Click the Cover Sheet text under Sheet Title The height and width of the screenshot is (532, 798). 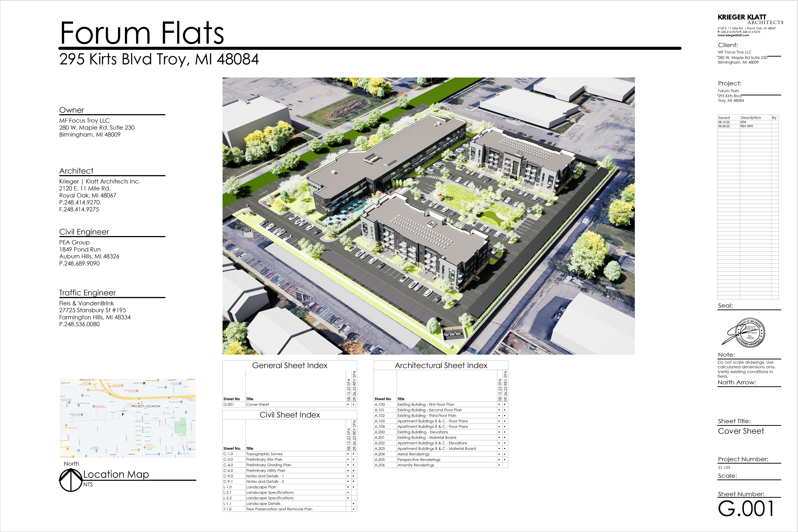pos(741,431)
